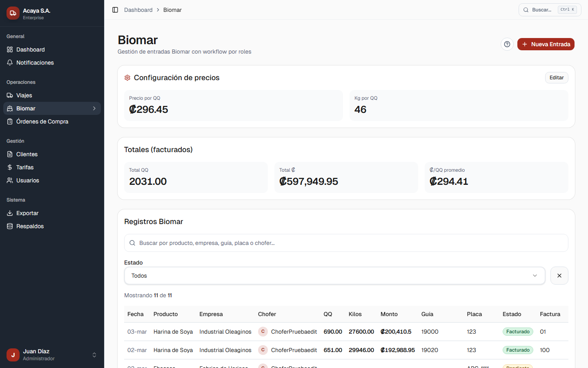Toggle the sidebar panel icon
Screen dimensions: 588x368
tap(115, 10)
